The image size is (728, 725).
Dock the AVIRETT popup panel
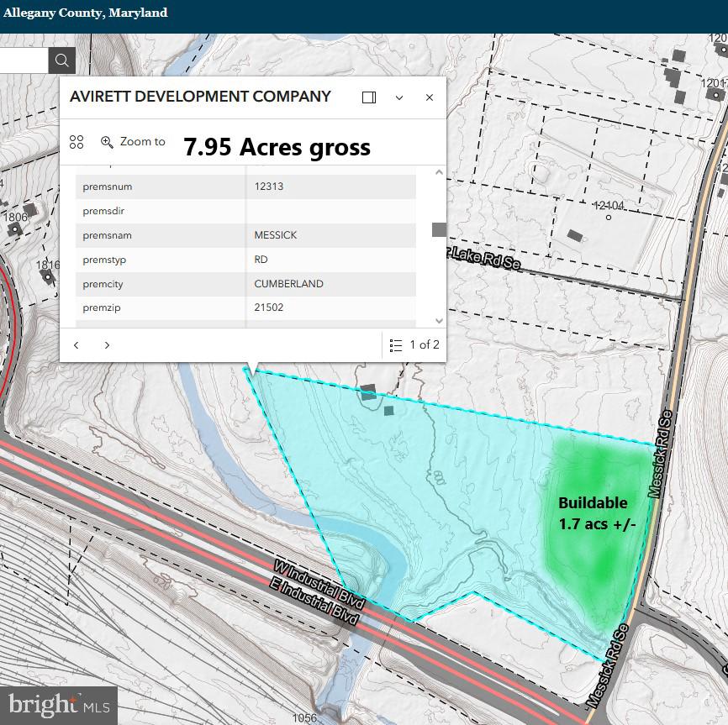tap(368, 97)
